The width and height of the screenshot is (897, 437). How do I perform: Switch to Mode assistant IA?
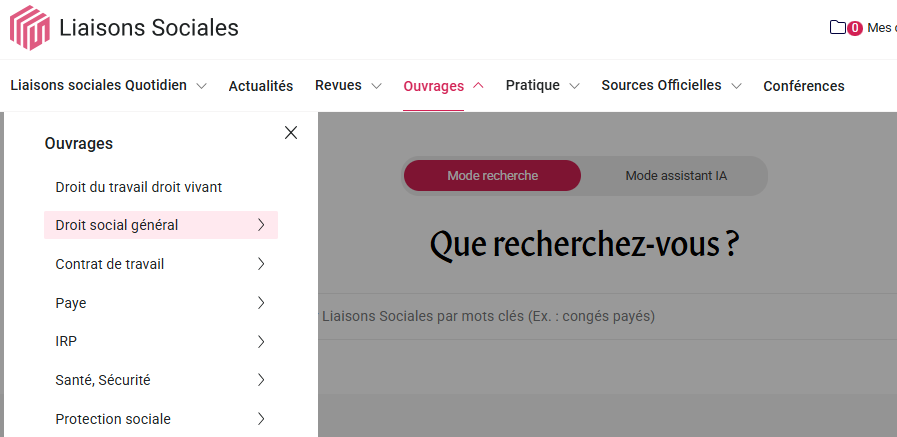pos(676,176)
